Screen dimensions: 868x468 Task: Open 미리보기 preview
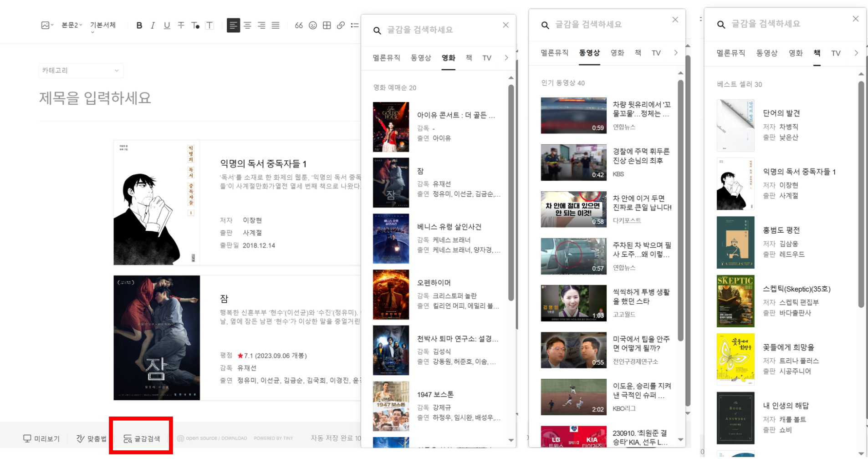pos(41,438)
